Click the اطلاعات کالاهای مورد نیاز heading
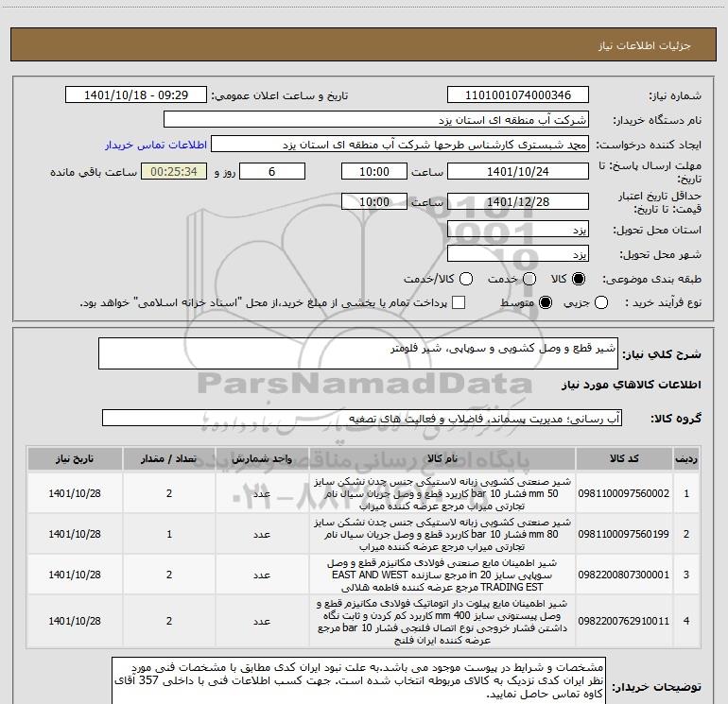 pyautogui.click(x=631, y=385)
